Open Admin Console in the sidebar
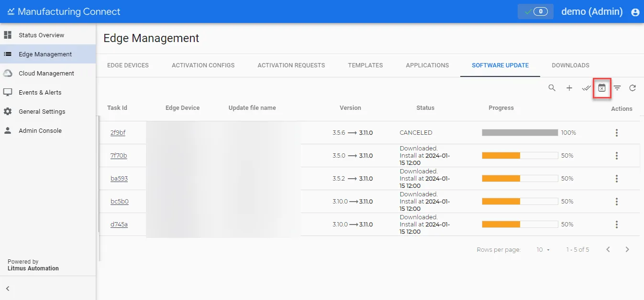 [x=48, y=130]
